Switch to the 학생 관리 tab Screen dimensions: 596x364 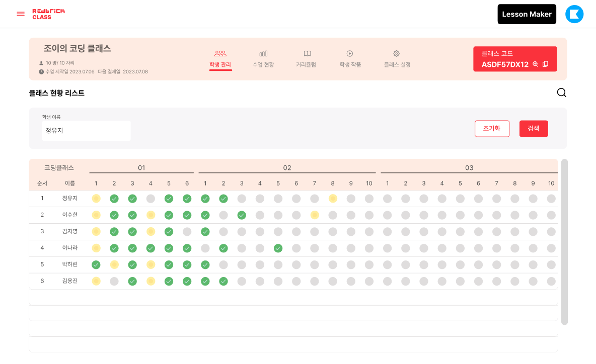point(220,60)
